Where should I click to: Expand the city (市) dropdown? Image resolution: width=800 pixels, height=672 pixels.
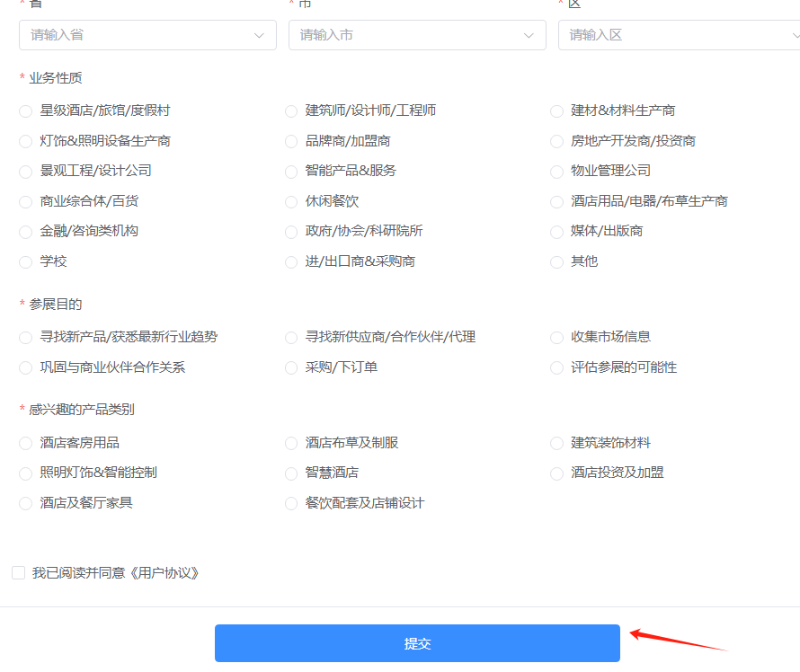(x=416, y=35)
